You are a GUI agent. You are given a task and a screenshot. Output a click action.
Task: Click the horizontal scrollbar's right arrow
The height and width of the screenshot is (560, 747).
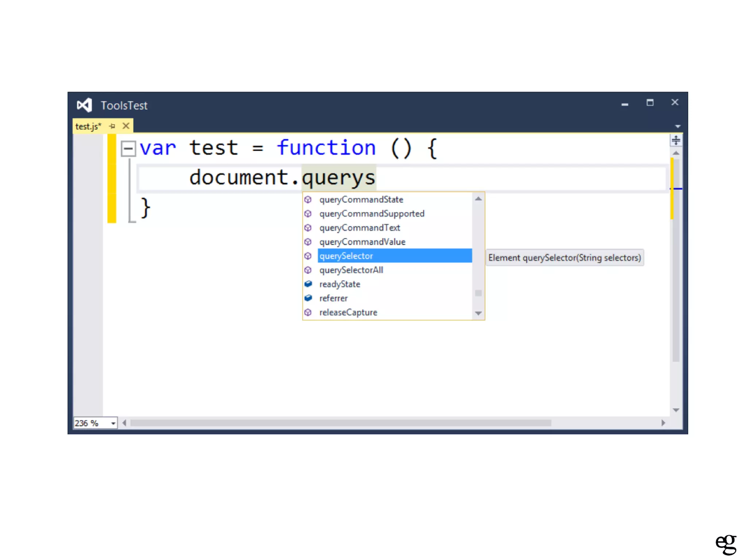coord(663,423)
